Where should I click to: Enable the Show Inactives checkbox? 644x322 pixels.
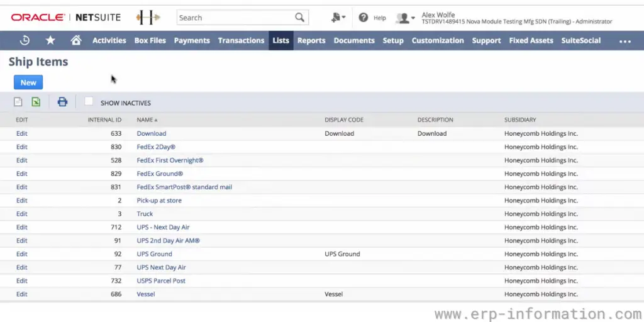pyautogui.click(x=89, y=101)
